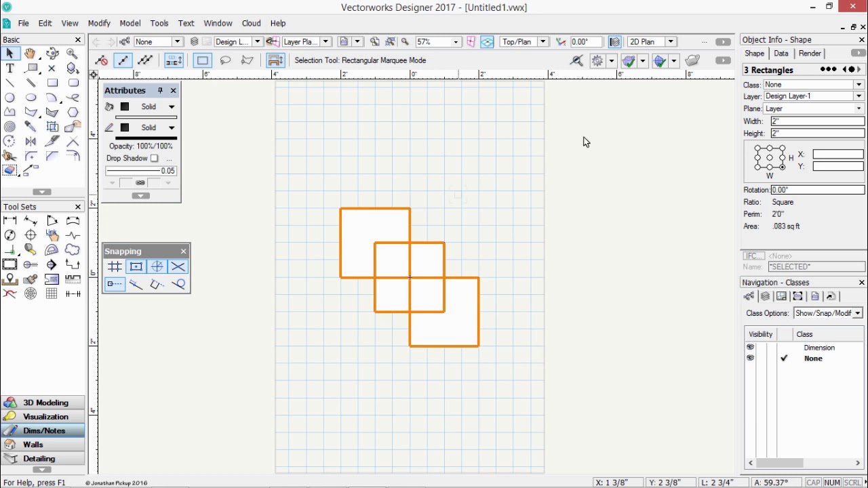The width and height of the screenshot is (868, 488).
Task: Toggle Smart Points snapping
Action: click(x=115, y=284)
